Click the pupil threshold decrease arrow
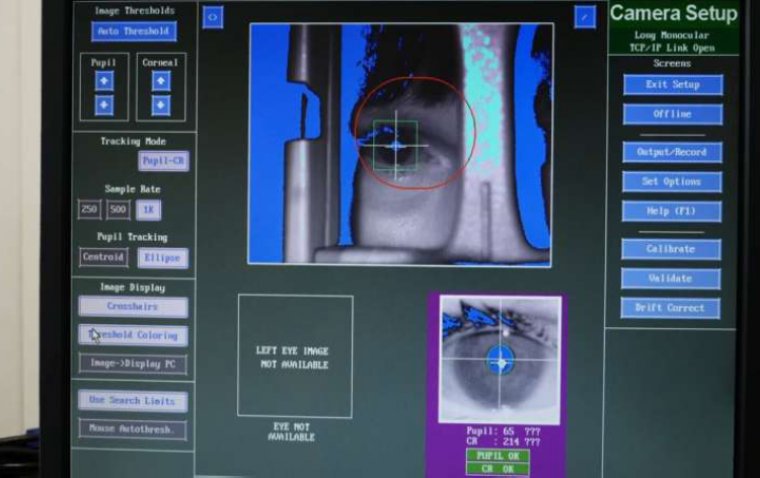 (104, 105)
